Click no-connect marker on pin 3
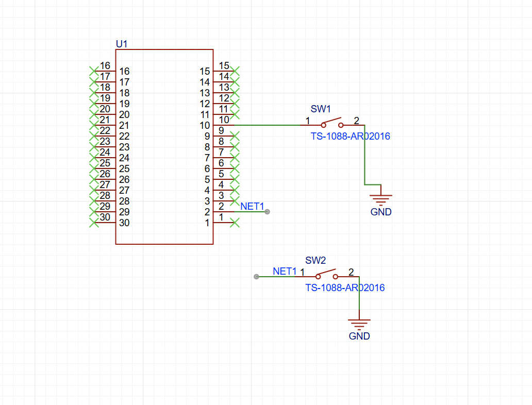 tap(235, 201)
